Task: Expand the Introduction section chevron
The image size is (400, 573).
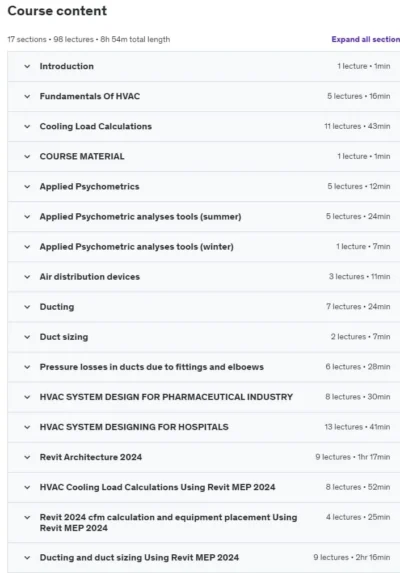Action: 27,67
